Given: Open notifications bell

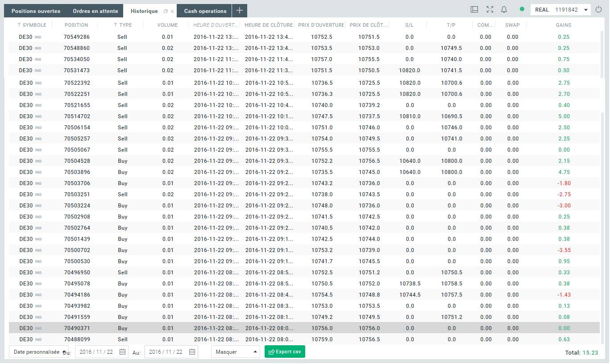Looking at the screenshot, I should point(504,9).
